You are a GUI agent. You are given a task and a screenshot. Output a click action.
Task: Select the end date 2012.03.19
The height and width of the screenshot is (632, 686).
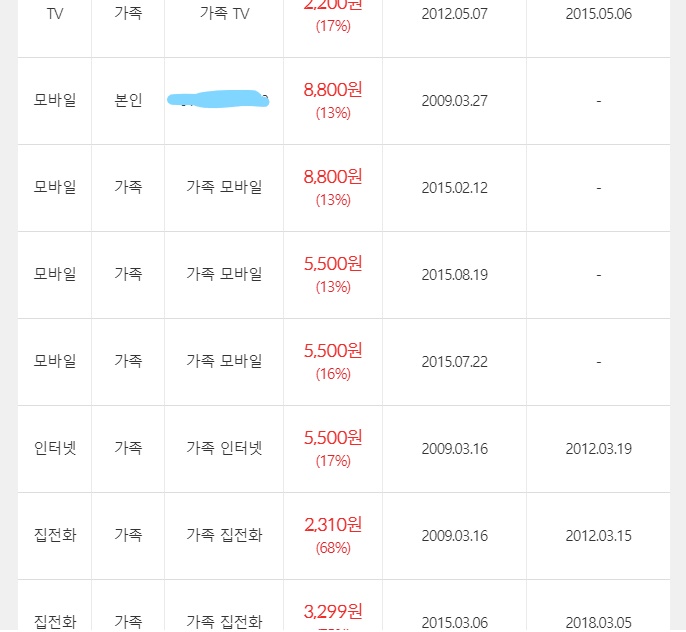tap(598, 449)
